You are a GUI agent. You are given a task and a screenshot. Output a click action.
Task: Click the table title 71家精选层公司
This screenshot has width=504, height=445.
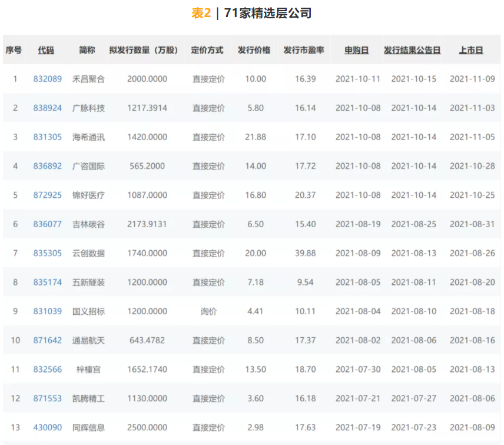click(x=268, y=13)
